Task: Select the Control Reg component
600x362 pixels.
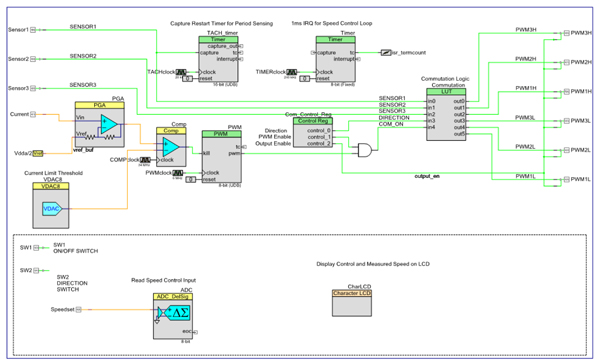Action: click(x=313, y=132)
